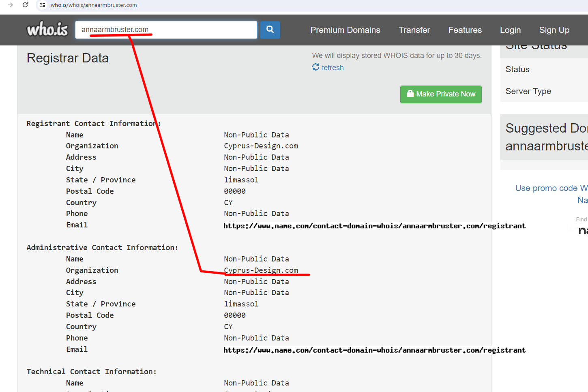Open the Transfer menu item
588x392 pixels.
pyautogui.click(x=414, y=30)
